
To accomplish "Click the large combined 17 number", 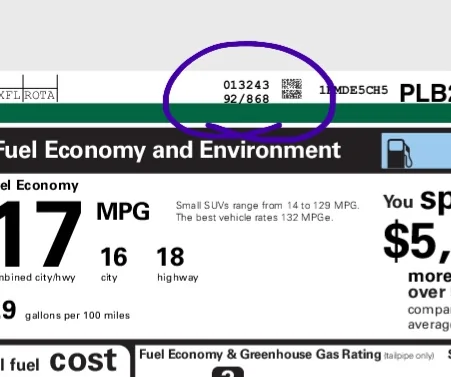I will [41, 233].
